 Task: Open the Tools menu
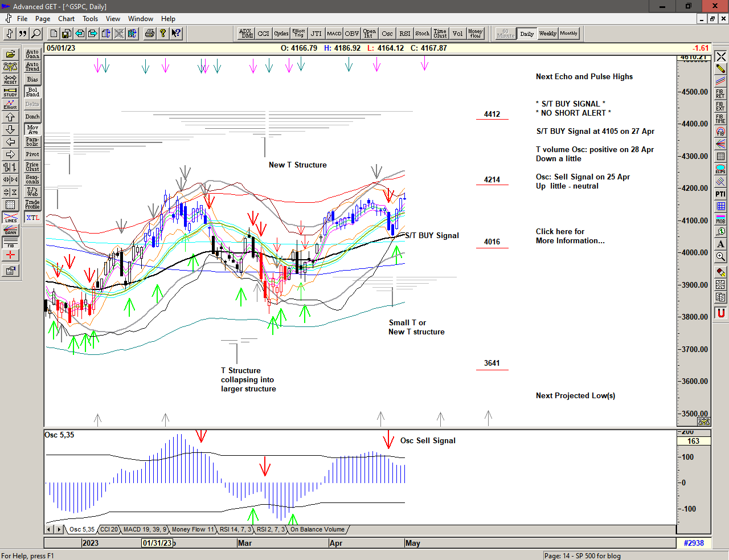click(90, 19)
